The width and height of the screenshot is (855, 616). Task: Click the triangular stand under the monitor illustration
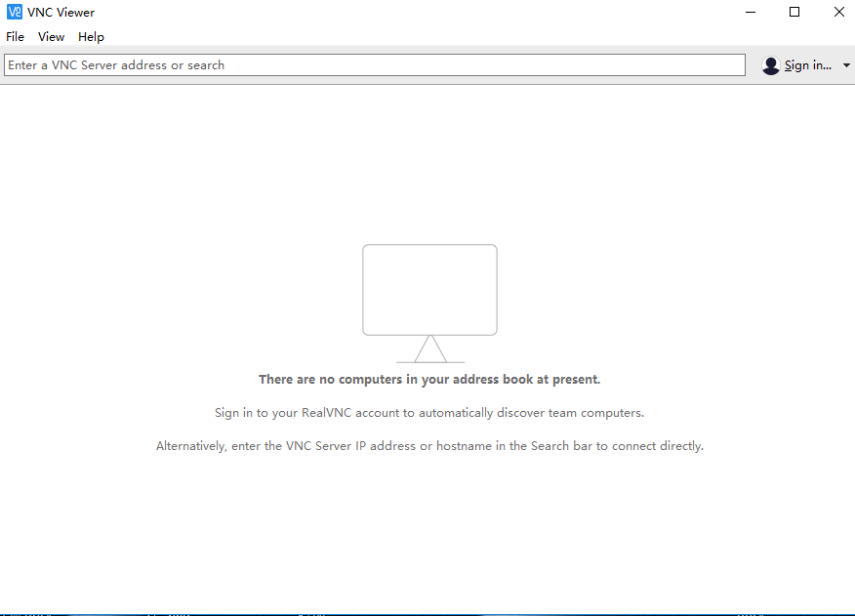click(x=429, y=349)
